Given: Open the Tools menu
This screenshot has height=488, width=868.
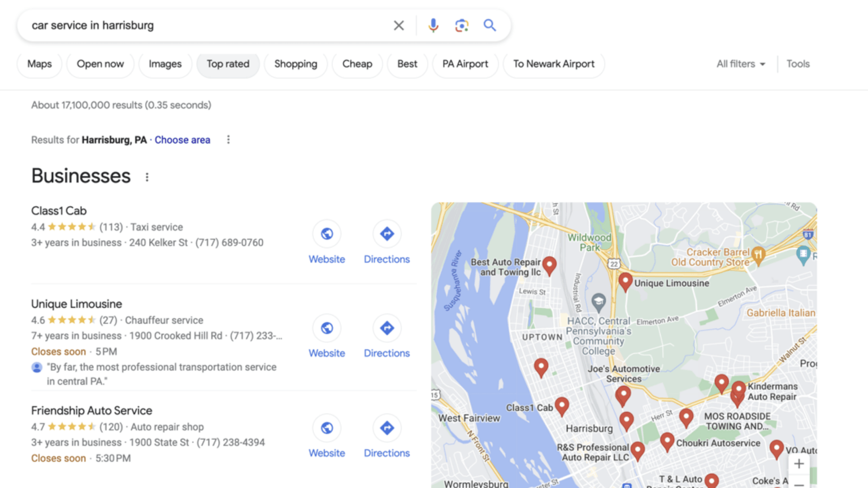Looking at the screenshot, I should point(798,64).
